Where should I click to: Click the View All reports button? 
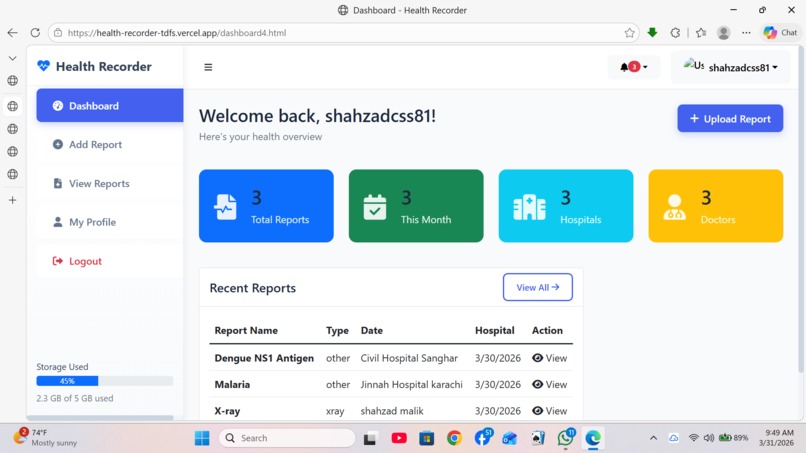tap(538, 287)
